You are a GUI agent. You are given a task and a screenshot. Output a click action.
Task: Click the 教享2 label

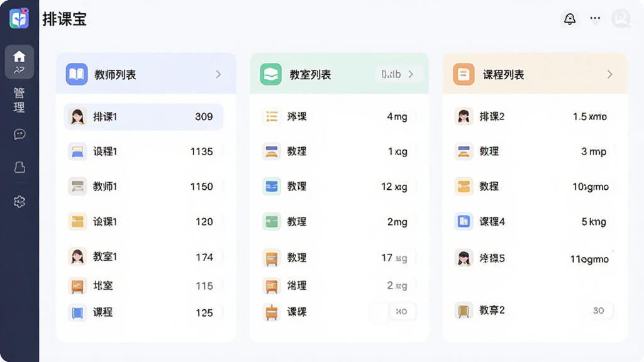point(492,310)
